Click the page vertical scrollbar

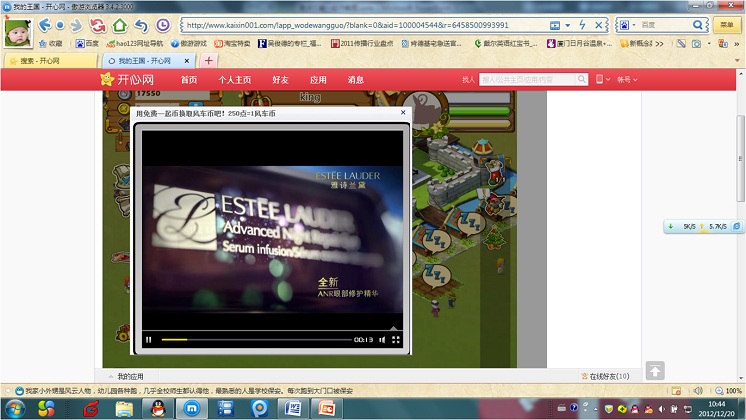click(740, 158)
